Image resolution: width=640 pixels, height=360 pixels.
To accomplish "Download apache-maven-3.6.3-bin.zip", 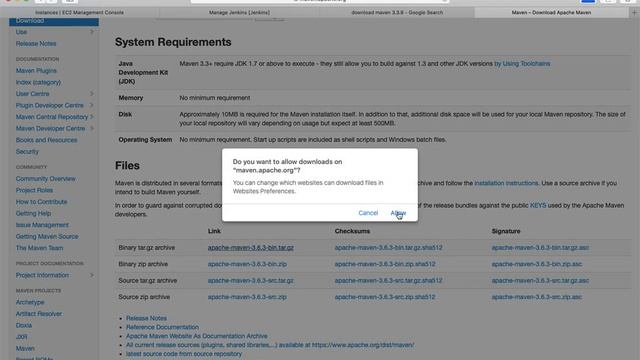I will pos(247,264).
